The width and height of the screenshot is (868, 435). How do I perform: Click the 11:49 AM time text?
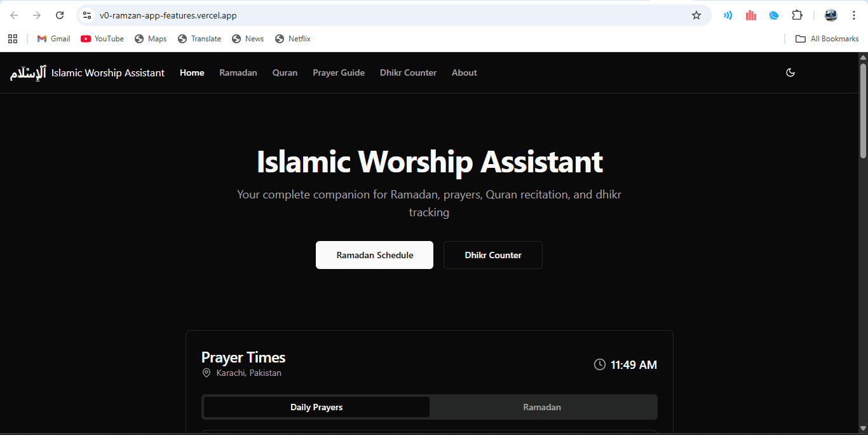(634, 365)
